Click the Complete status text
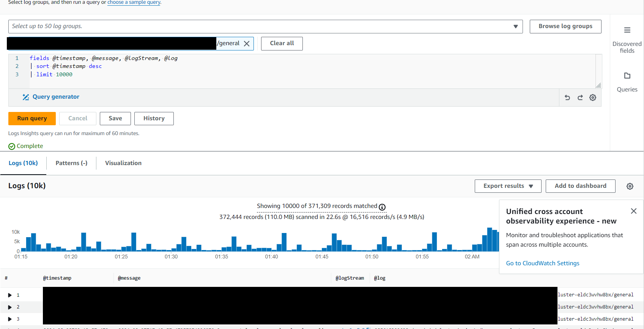This screenshot has width=644, height=329. click(30, 146)
